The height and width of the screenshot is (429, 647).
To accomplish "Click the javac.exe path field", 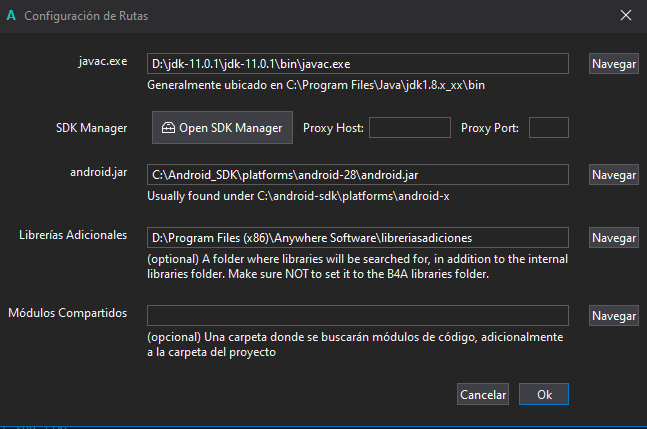I will tap(358, 64).
